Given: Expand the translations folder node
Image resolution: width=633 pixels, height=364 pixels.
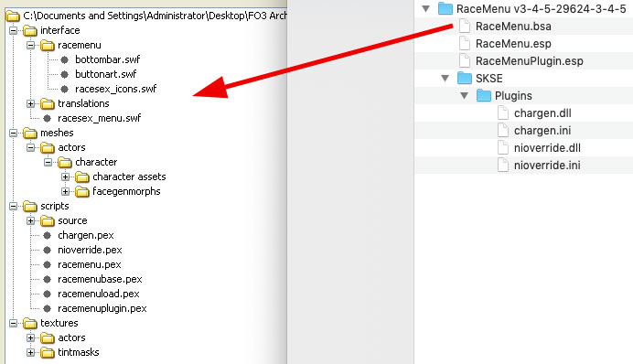Looking at the screenshot, I should 31,103.
